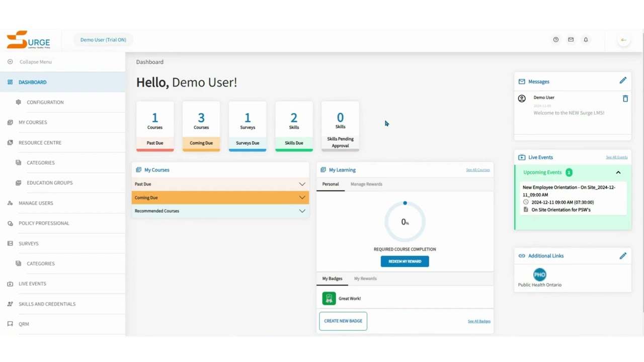Image resolution: width=644 pixels, height=362 pixels.
Task: Click the QRM sidebar icon
Action: 10,324
